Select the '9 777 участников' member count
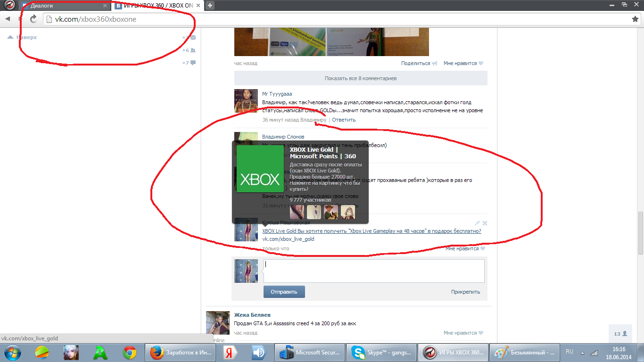The width and height of the screenshot is (644, 362). pyautogui.click(x=310, y=200)
